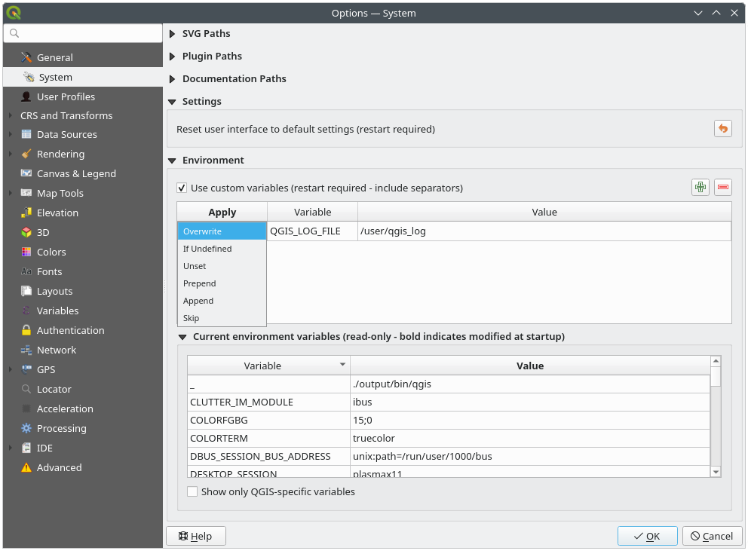Toggle Use custom variables checkbox
This screenshot has width=748, height=560.
[x=182, y=188]
